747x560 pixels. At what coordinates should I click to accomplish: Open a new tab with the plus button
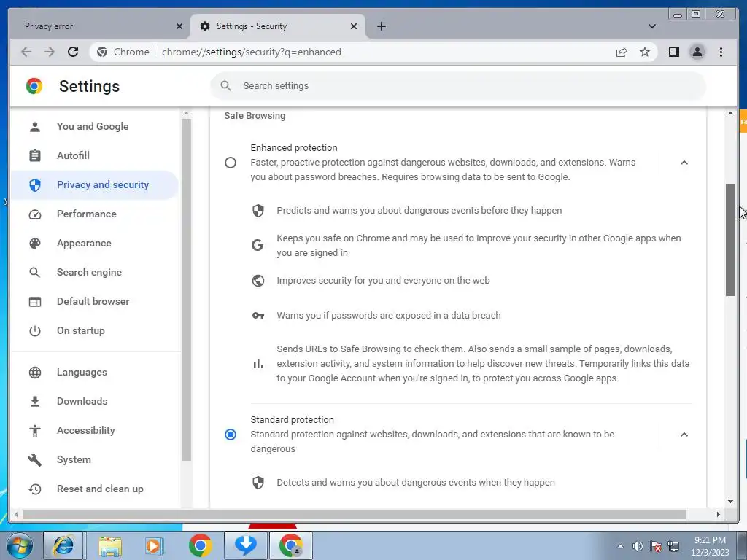(x=381, y=26)
